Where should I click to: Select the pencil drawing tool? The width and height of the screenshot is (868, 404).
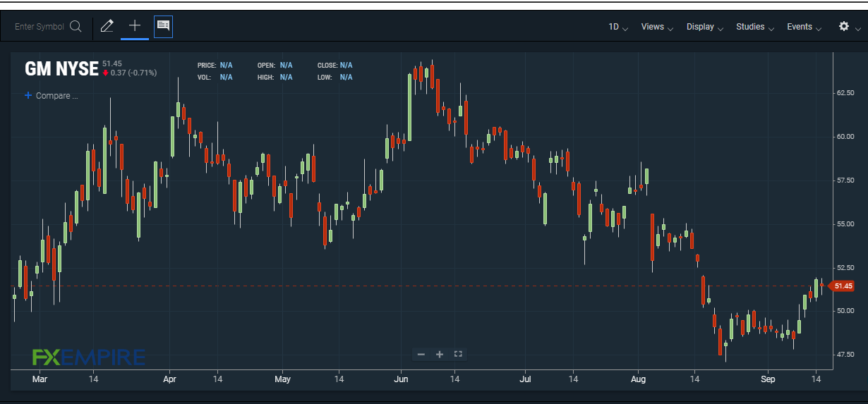click(x=107, y=27)
